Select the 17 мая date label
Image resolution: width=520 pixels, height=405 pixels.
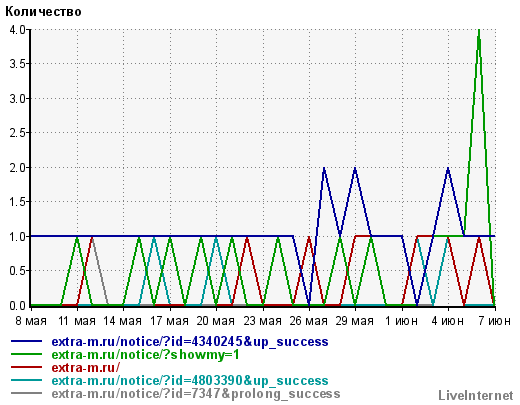pyautogui.click(x=170, y=321)
